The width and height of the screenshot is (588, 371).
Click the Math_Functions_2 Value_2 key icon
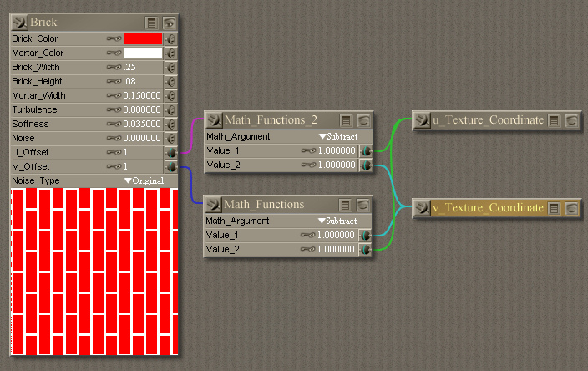click(x=309, y=165)
